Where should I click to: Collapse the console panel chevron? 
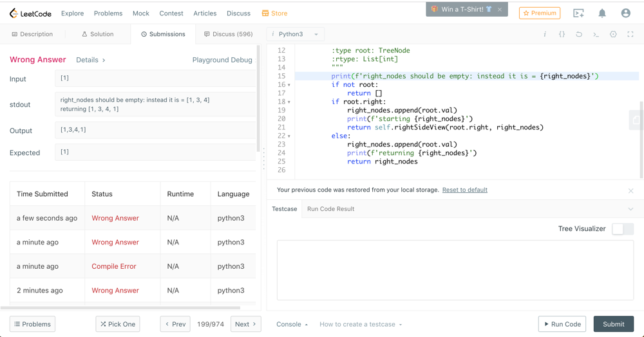coord(630,209)
